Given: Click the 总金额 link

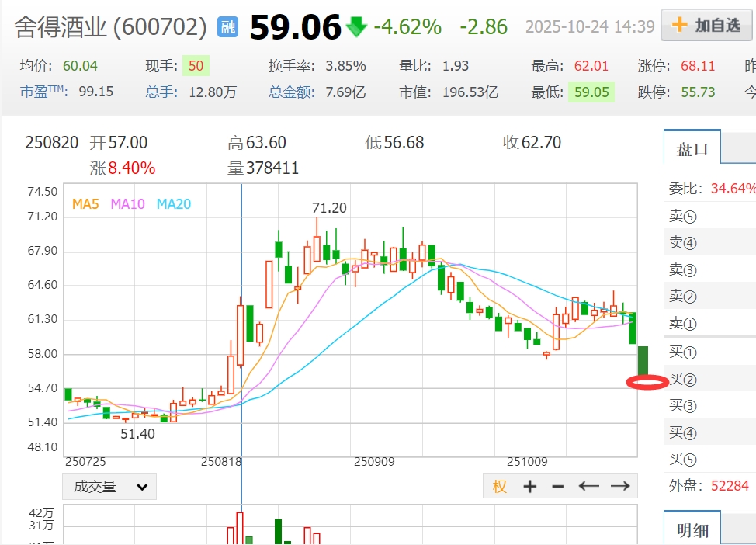Looking at the screenshot, I should coord(291,92).
